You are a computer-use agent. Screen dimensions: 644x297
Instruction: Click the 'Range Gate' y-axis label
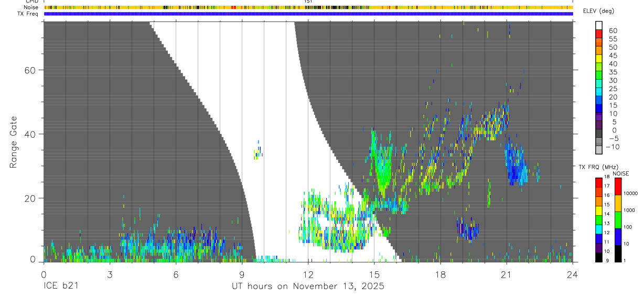[x=15, y=142]
